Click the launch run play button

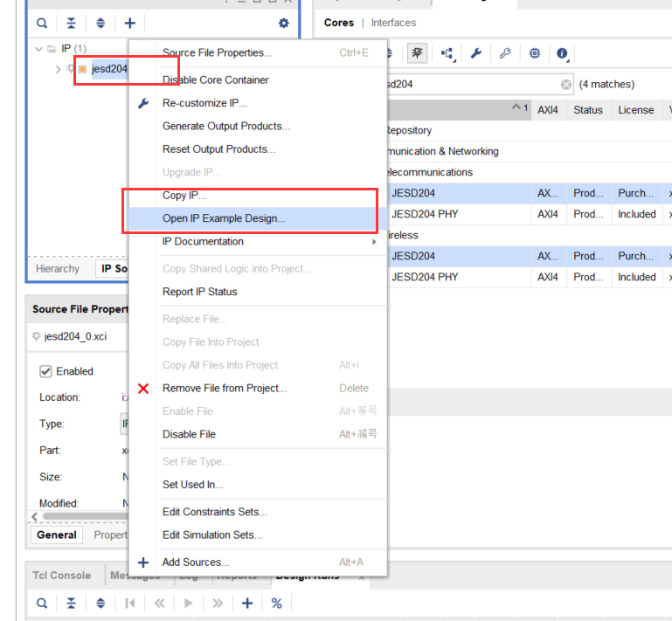188,603
